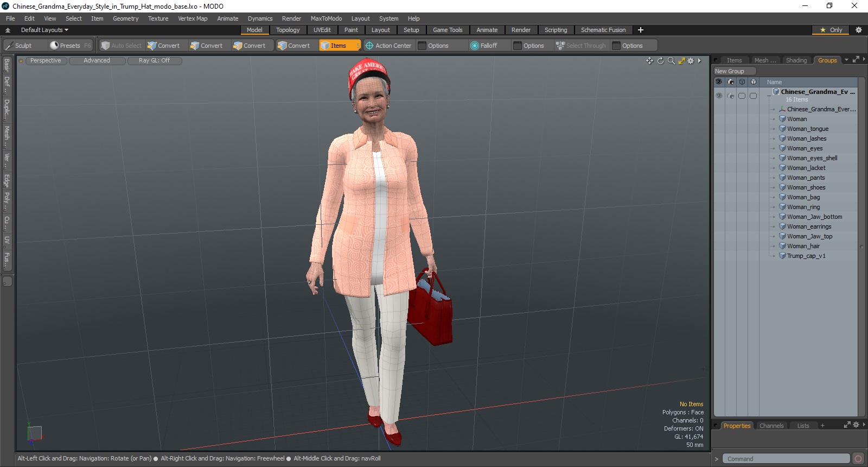Switch to the Items panel tab
Screen dimensions: 868x467
(734, 60)
